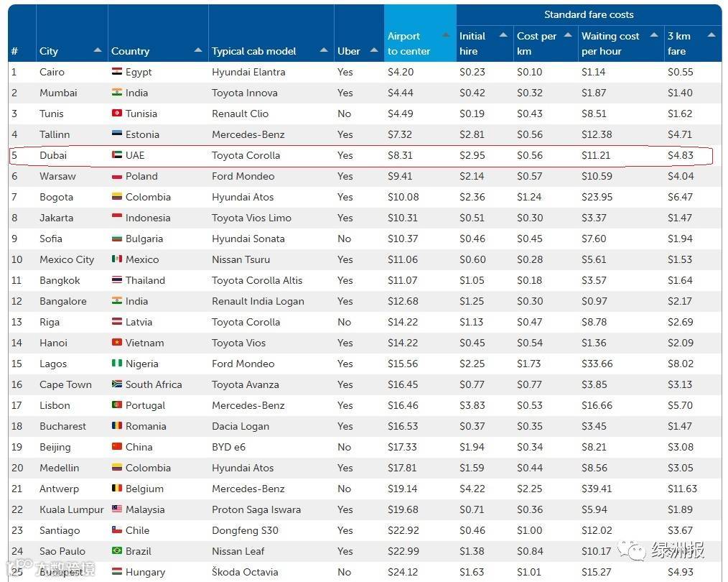Click the $11.63 Antwerp 3 km fare
This screenshot has width=728, height=582.
(x=683, y=489)
